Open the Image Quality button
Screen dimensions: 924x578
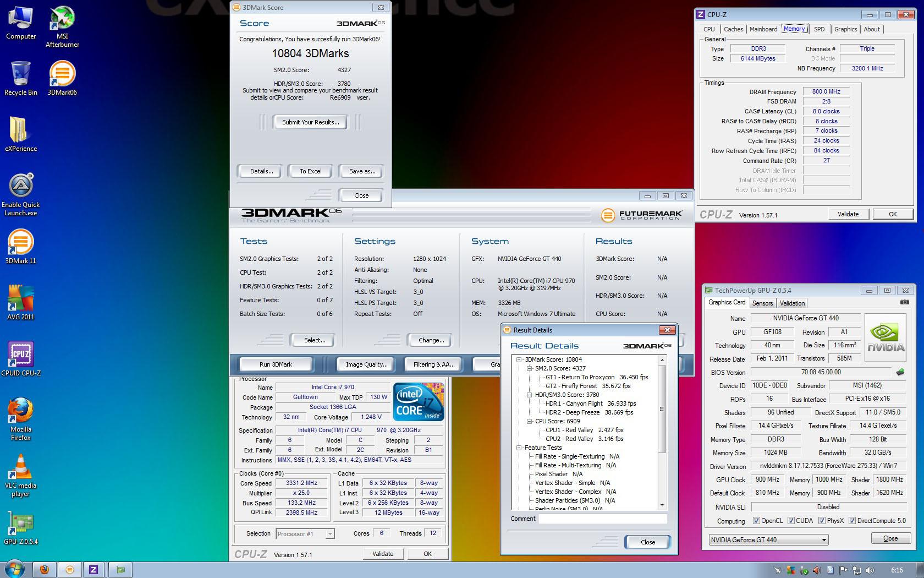366,364
